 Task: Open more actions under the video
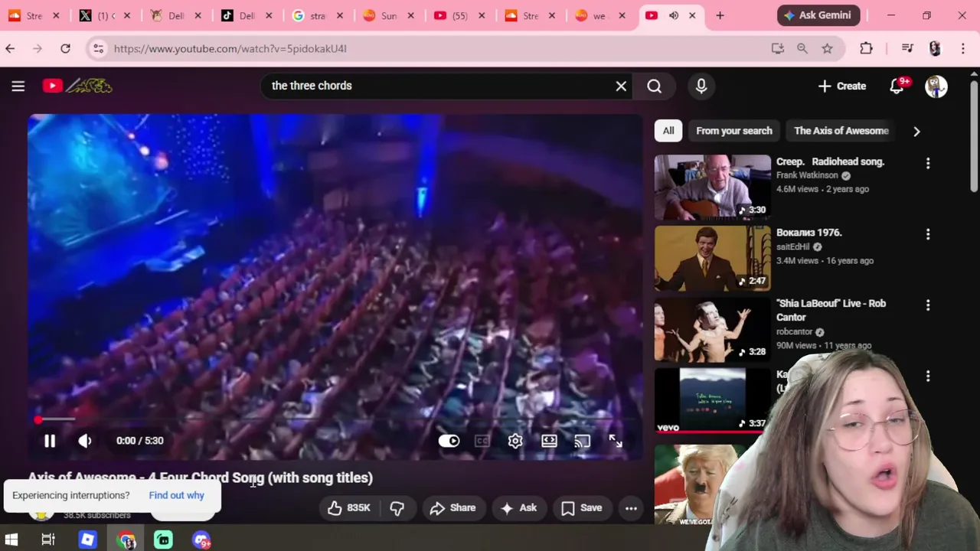click(x=631, y=508)
